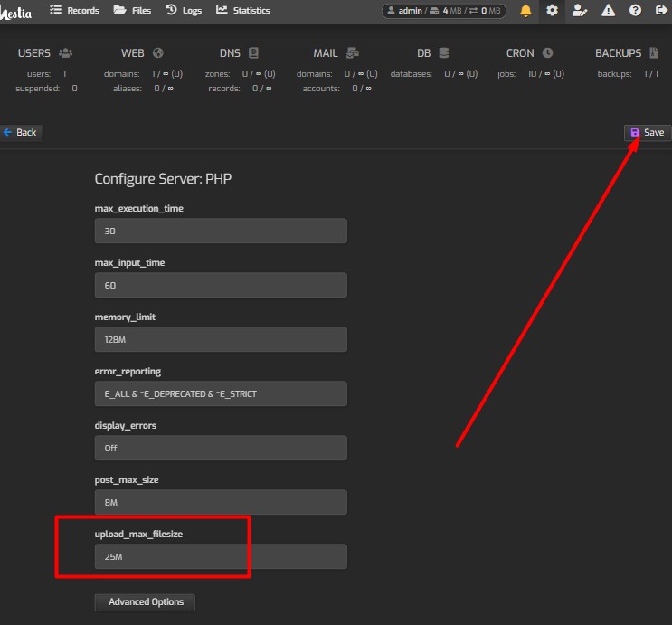Go Back to previous page
Viewport: 672px width, 625px height.
click(x=20, y=132)
